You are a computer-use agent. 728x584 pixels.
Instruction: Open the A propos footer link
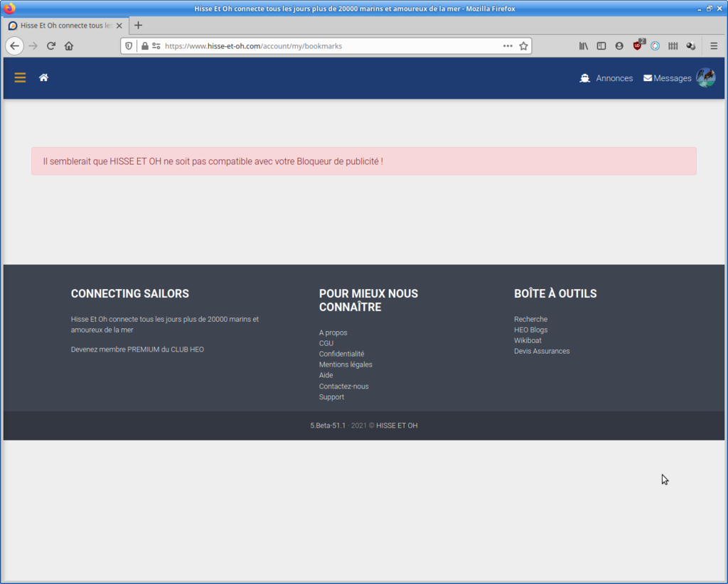pos(333,332)
